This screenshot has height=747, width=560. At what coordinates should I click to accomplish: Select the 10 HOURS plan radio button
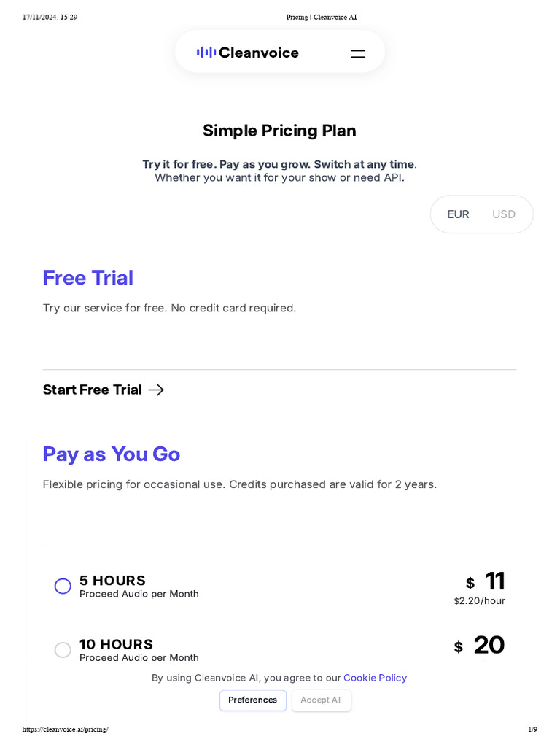(63, 649)
